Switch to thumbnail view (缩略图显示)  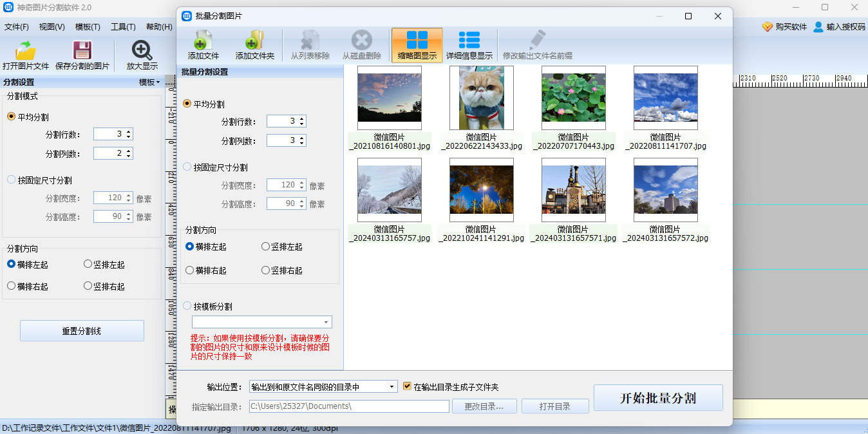(417, 41)
